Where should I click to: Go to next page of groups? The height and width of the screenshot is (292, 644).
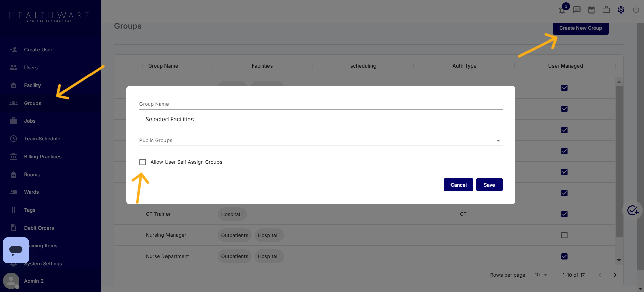[x=615, y=275]
